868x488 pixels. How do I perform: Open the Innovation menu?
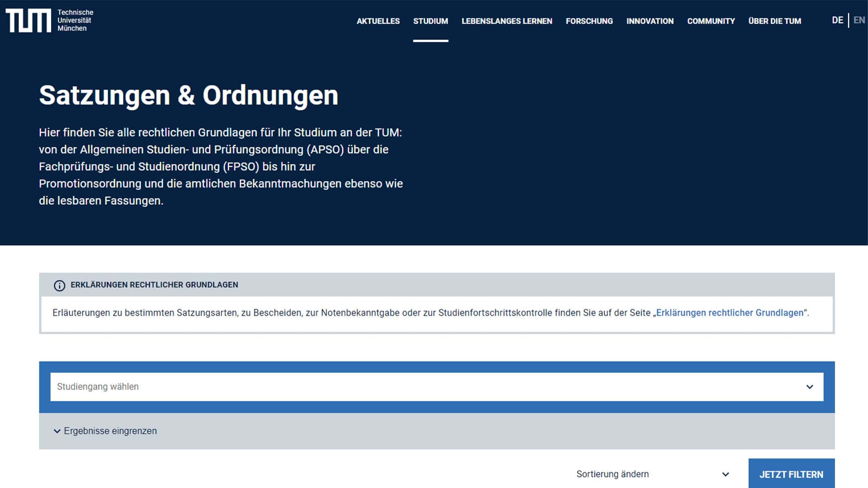click(x=650, y=21)
